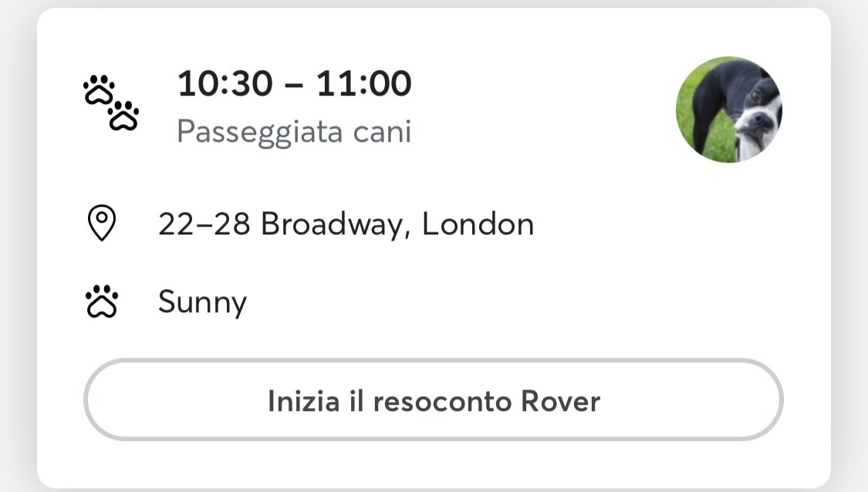This screenshot has width=868, height=492.
Task: Click the word Rover on the button
Action: 560,401
